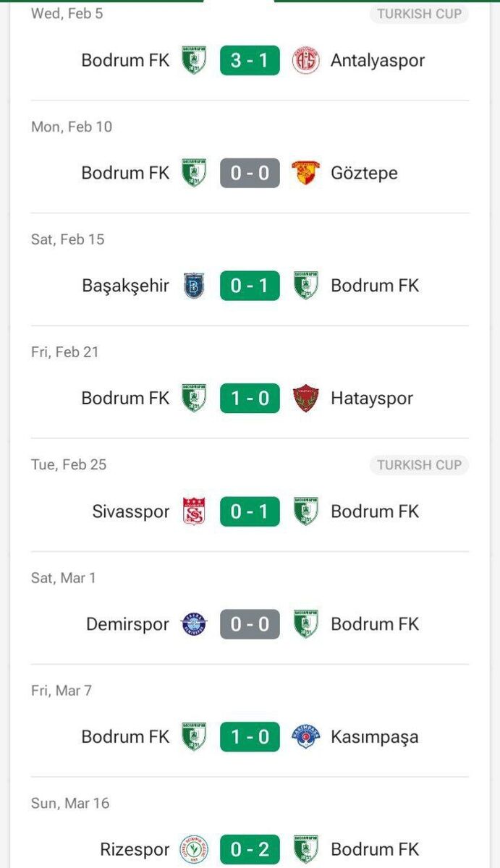Select the Sivasspor team name
Viewport: 500px width, 868px height.
130,511
